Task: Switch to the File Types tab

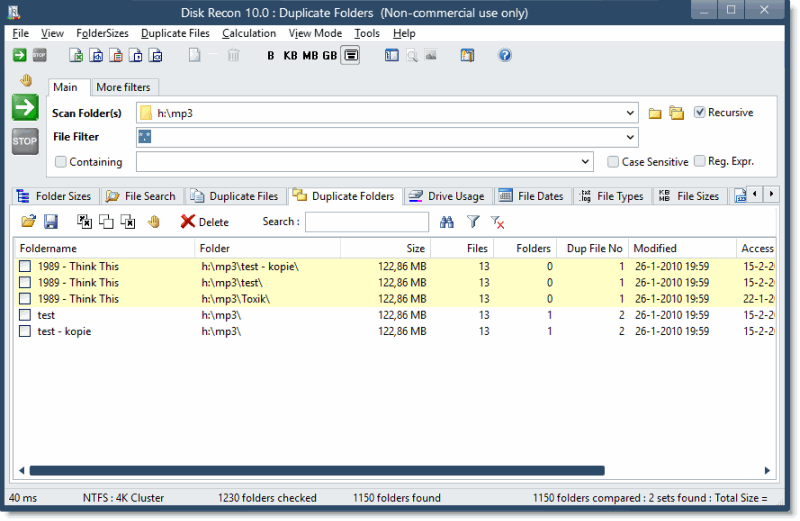Action: pos(612,196)
